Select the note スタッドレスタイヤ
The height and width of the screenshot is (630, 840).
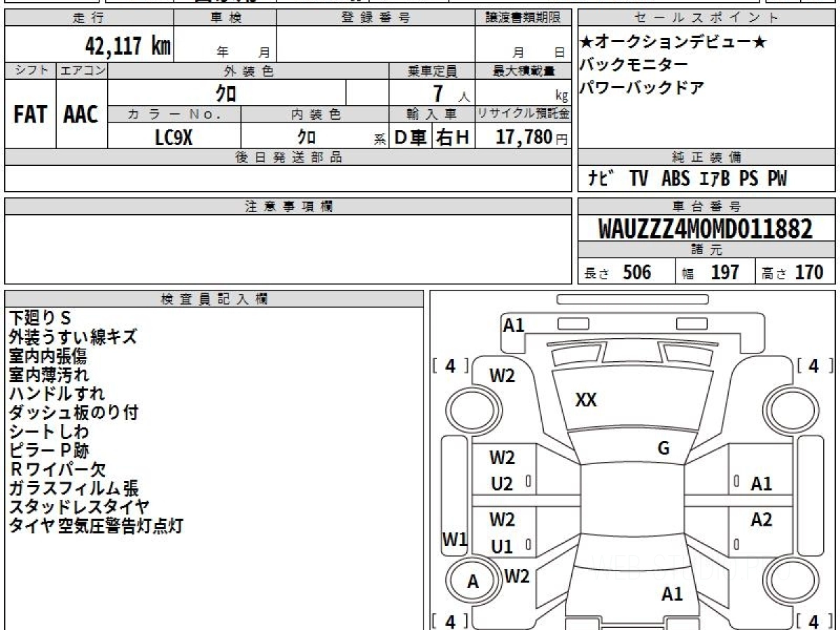tap(79, 507)
